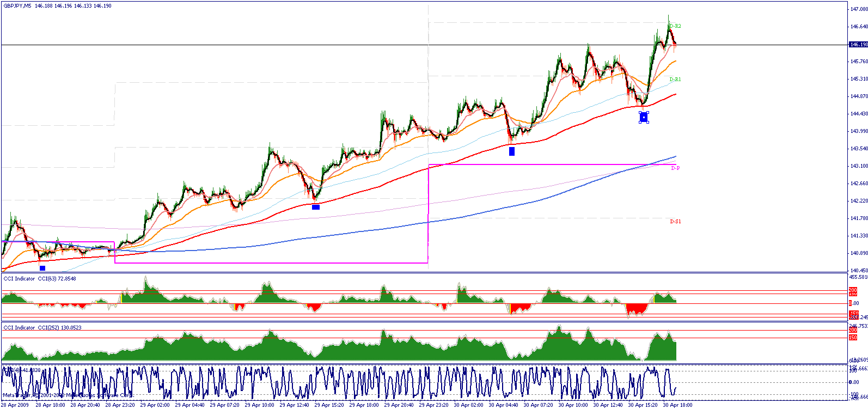Click the blue marker above 28 Apr 18:00
This screenshot has height=409, width=868.
point(42,268)
